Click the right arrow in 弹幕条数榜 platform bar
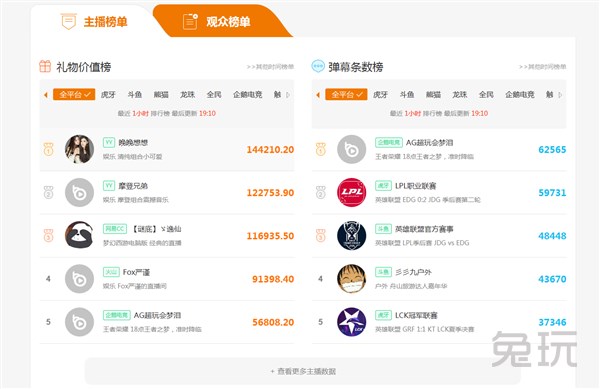The height and width of the screenshot is (389, 600). 561,94
